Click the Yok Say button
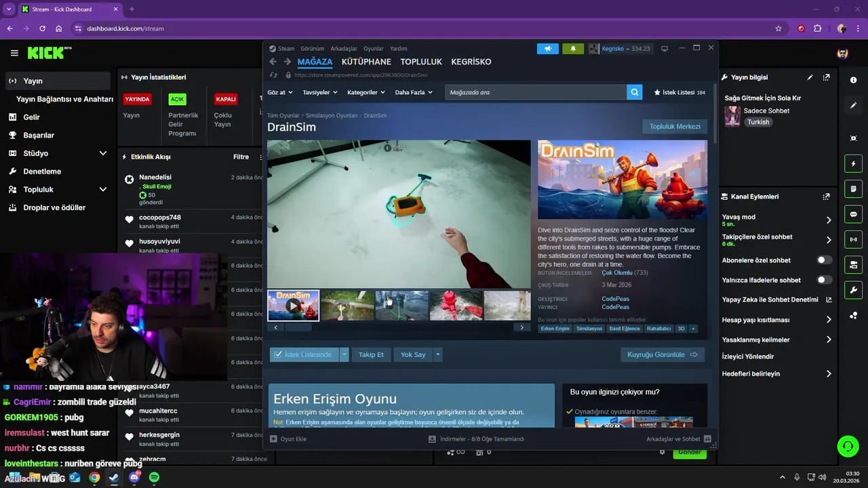This screenshot has height=488, width=868. [x=413, y=354]
